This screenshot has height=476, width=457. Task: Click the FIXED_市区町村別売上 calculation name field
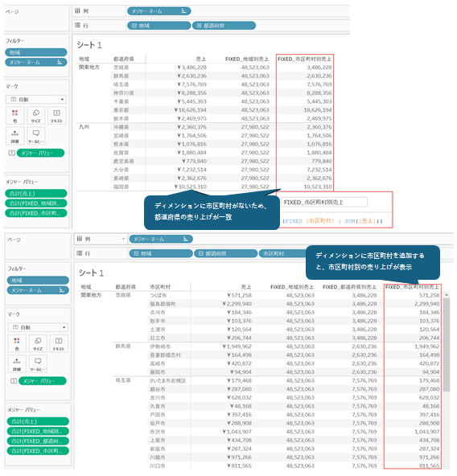point(324,202)
